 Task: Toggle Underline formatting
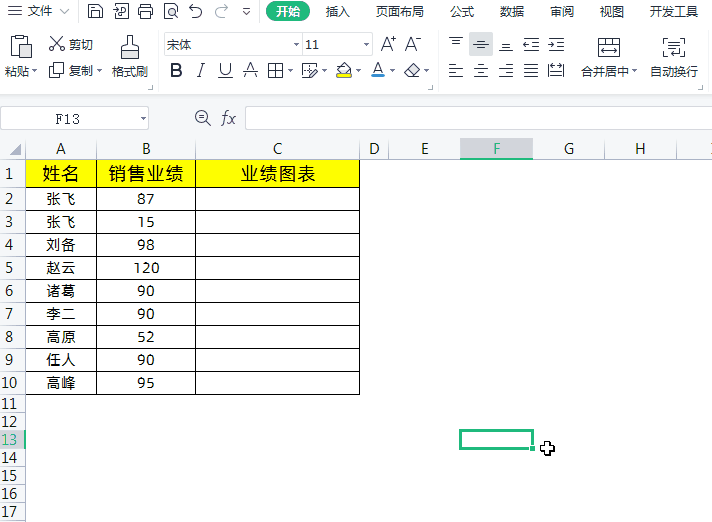click(225, 70)
